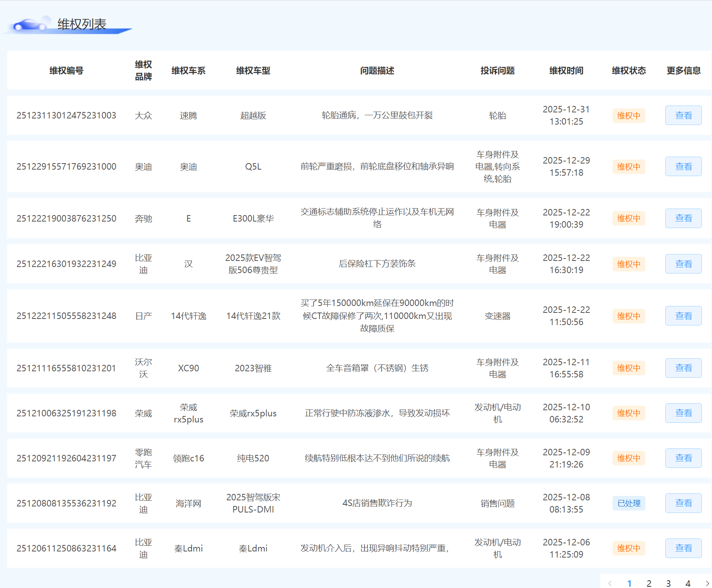712x588 pixels.
Task: Go to the next page arrow
Action: pyautogui.click(x=707, y=583)
